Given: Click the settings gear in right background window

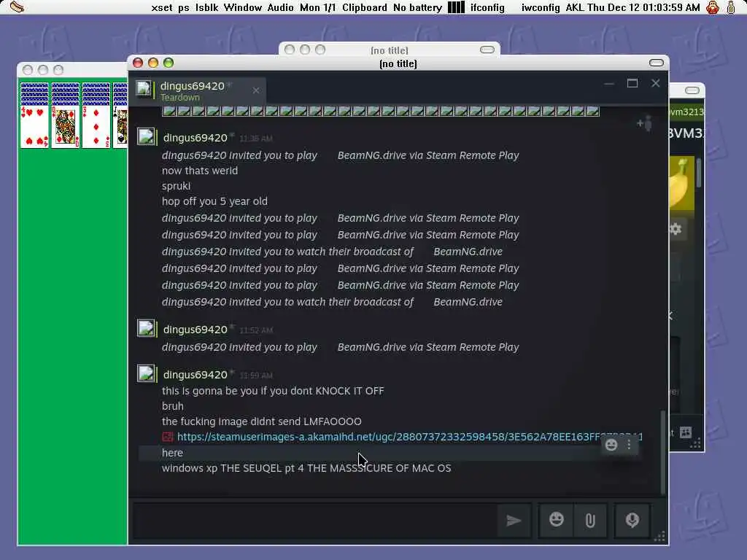Looking at the screenshot, I should (x=675, y=229).
